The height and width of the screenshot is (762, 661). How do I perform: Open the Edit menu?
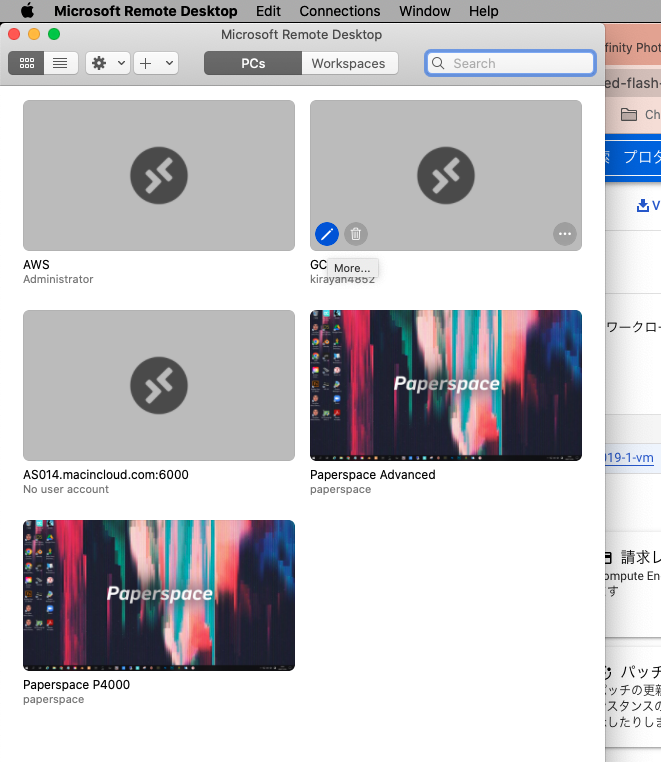click(x=268, y=11)
